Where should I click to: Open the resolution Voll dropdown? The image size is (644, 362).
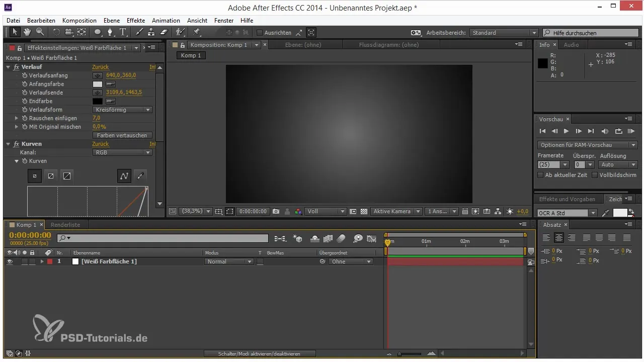pyautogui.click(x=326, y=212)
